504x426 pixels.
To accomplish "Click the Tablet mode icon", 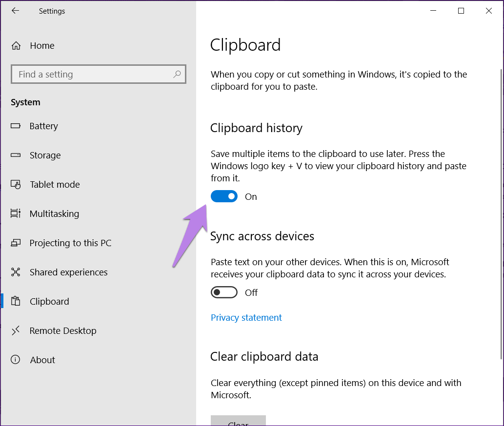I will click(16, 184).
